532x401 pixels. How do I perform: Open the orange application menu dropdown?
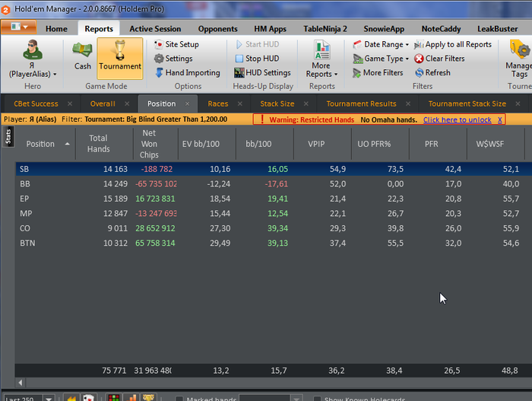tap(19, 27)
